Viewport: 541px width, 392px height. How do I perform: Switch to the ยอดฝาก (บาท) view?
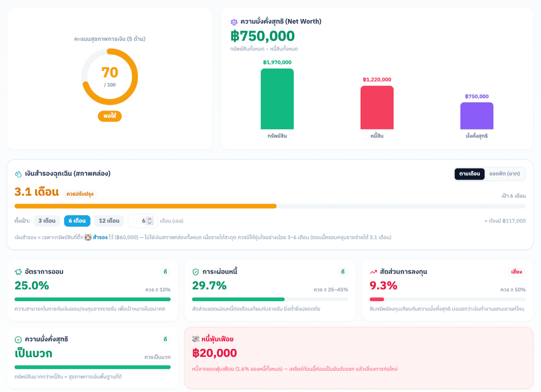pyautogui.click(x=504, y=174)
